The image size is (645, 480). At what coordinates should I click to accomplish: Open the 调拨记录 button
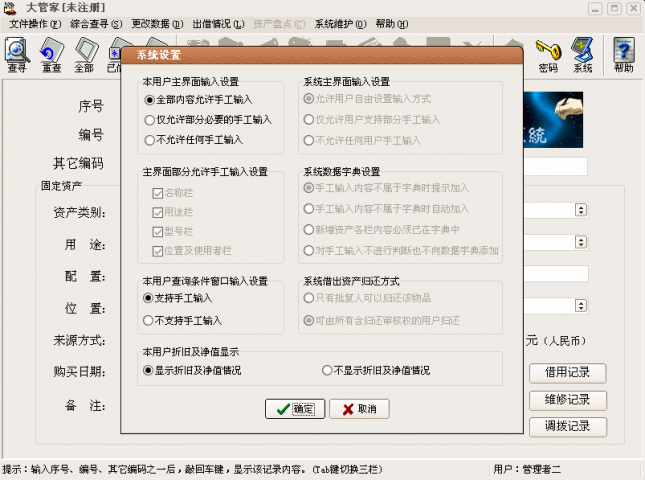click(x=568, y=427)
